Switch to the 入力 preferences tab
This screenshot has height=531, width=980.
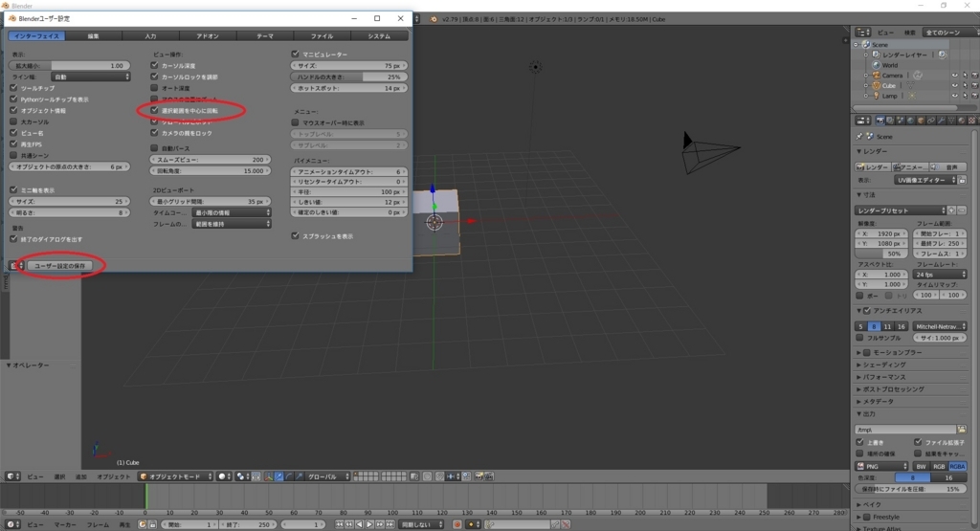(x=150, y=36)
